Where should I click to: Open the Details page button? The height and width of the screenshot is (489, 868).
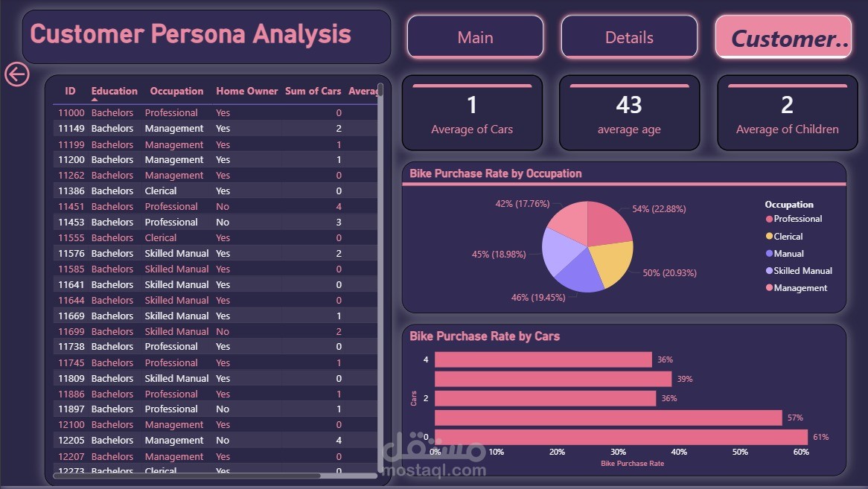(x=629, y=37)
